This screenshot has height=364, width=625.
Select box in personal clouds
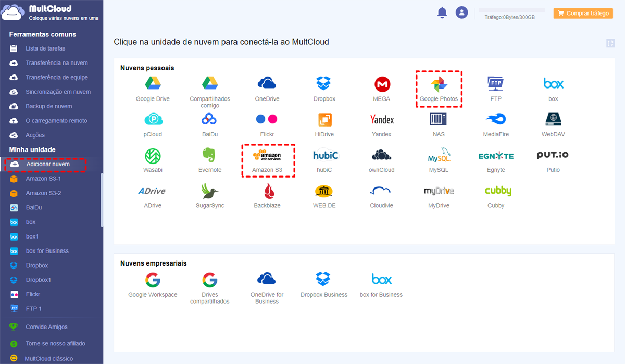click(553, 83)
